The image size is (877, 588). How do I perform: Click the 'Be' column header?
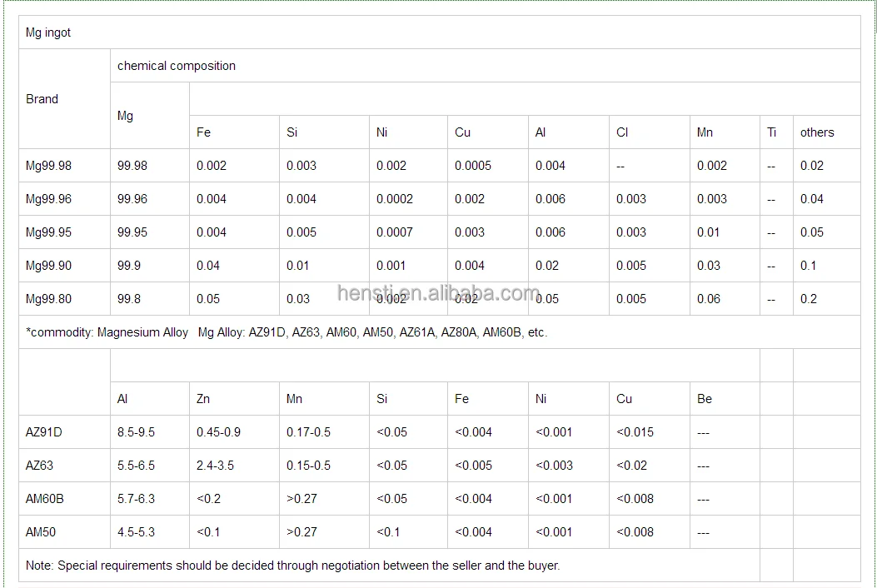coord(704,399)
